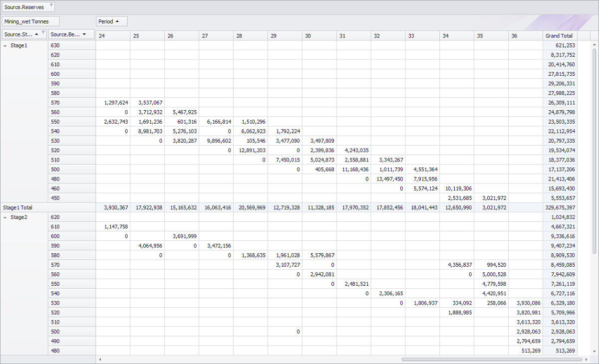This screenshot has height=364, width=599.
Task: Click the column header labeled 36
Action: (524, 35)
